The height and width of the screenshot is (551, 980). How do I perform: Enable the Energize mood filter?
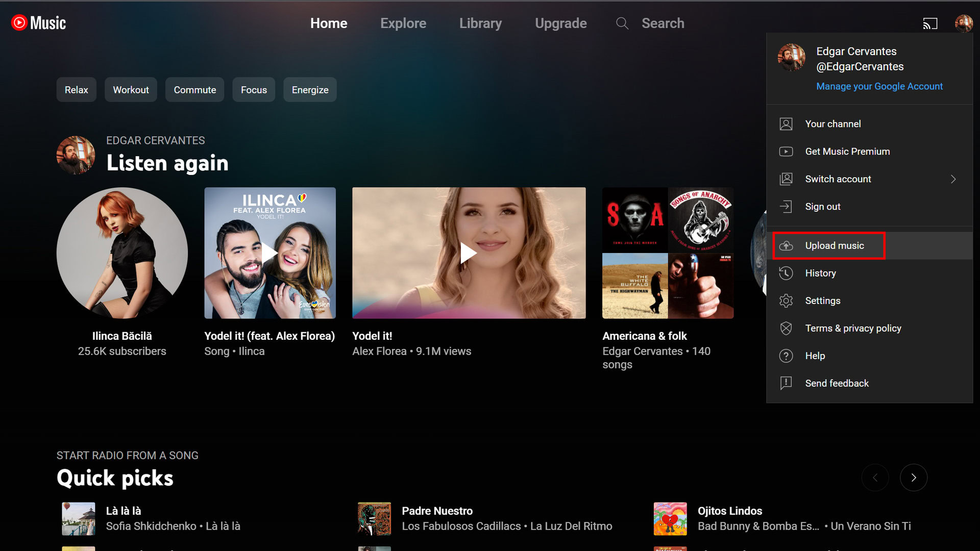(x=310, y=90)
